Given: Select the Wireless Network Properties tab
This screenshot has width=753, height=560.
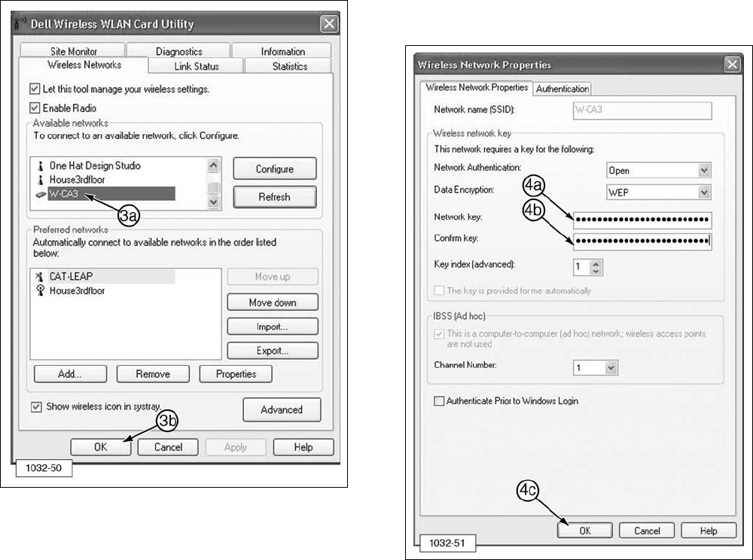Looking at the screenshot, I should pyautogui.click(x=477, y=88).
